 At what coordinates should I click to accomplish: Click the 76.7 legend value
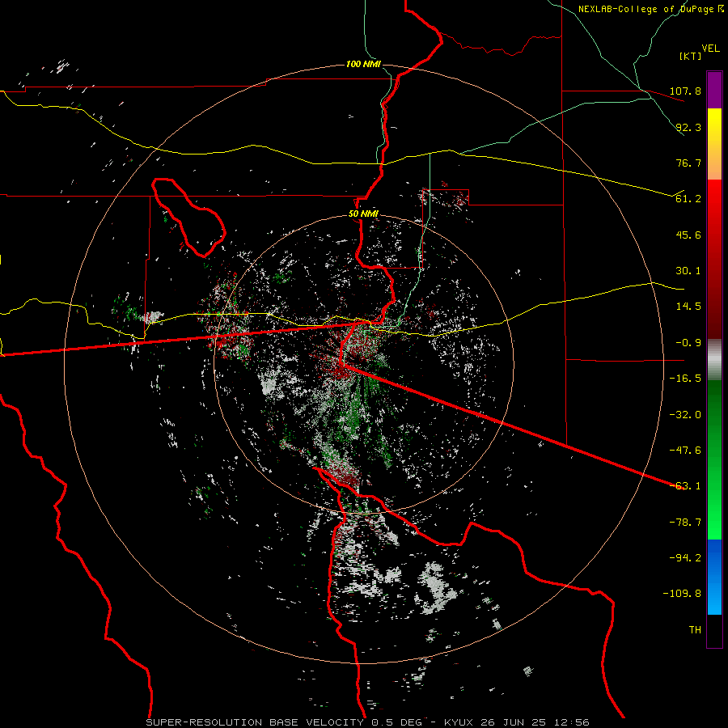point(688,163)
